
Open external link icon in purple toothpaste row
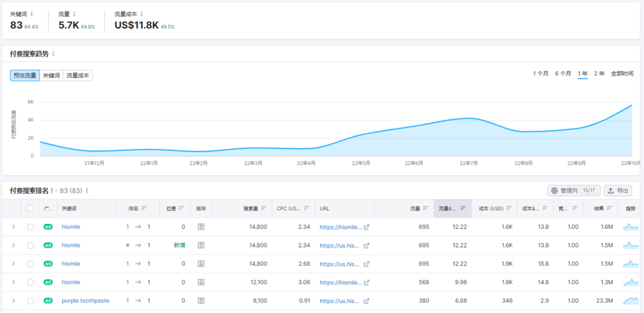(x=366, y=300)
